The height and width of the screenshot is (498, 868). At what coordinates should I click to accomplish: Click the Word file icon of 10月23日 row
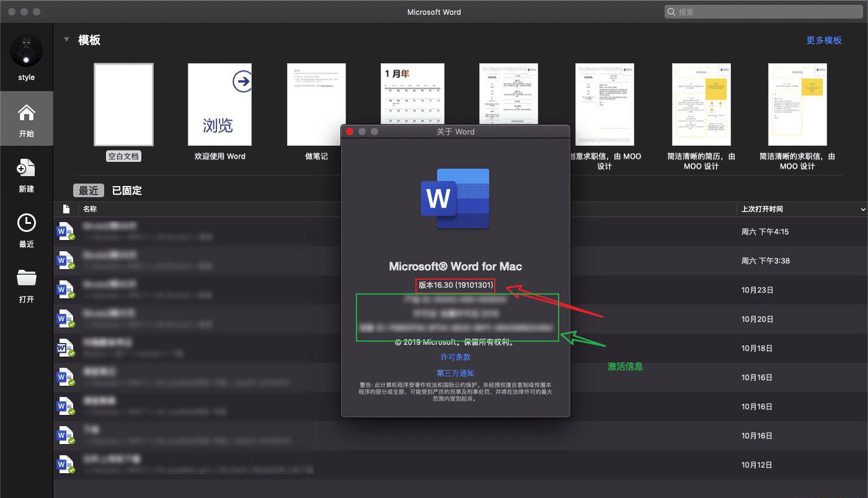click(x=66, y=290)
